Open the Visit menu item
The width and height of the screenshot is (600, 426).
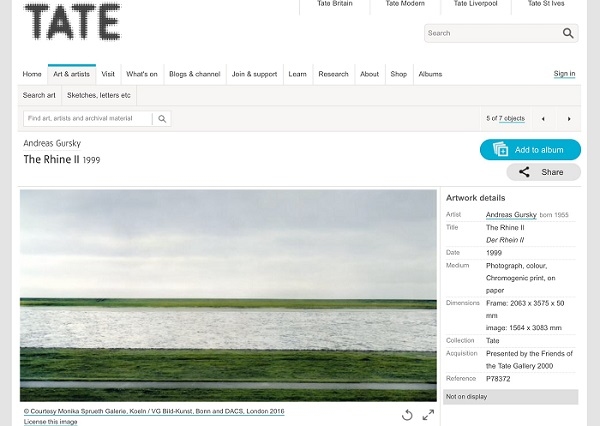click(x=108, y=74)
